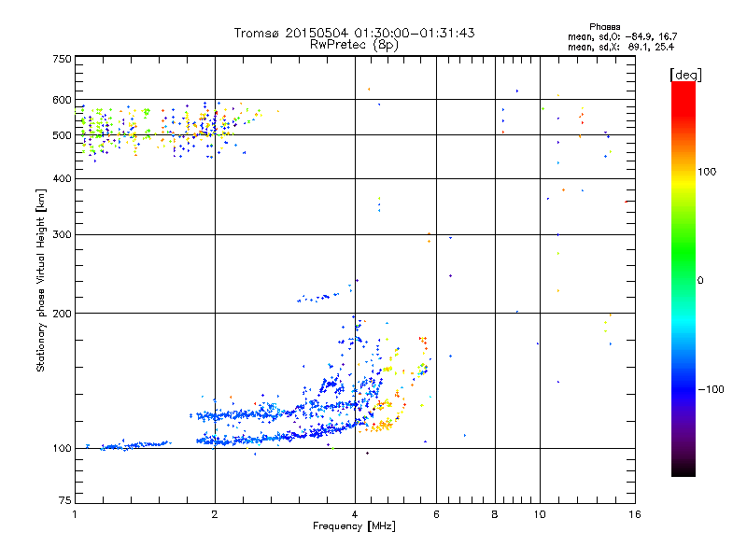Click the short blue trace above 200 km near 3.5 MHz
Screen dimensions: 747x560
[319, 298]
